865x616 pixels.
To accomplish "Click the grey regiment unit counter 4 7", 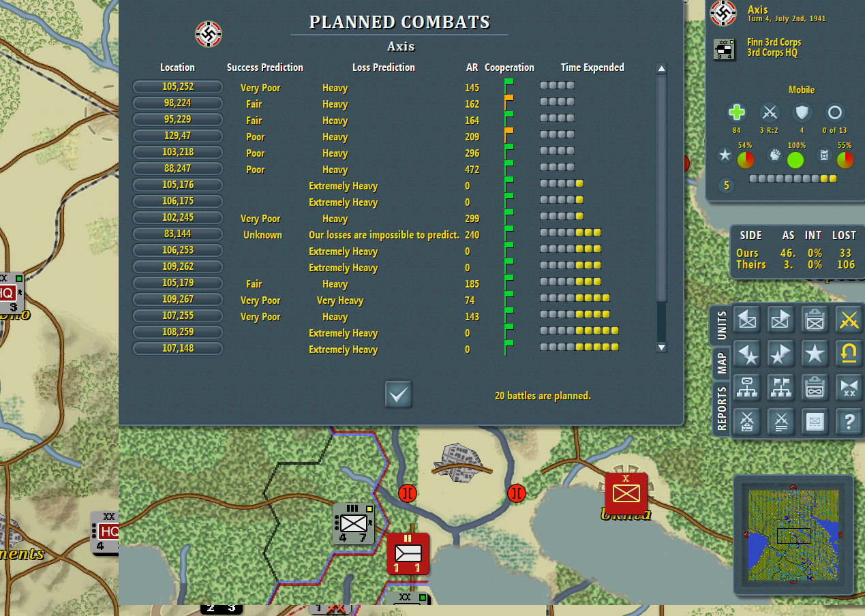I will [x=354, y=523].
